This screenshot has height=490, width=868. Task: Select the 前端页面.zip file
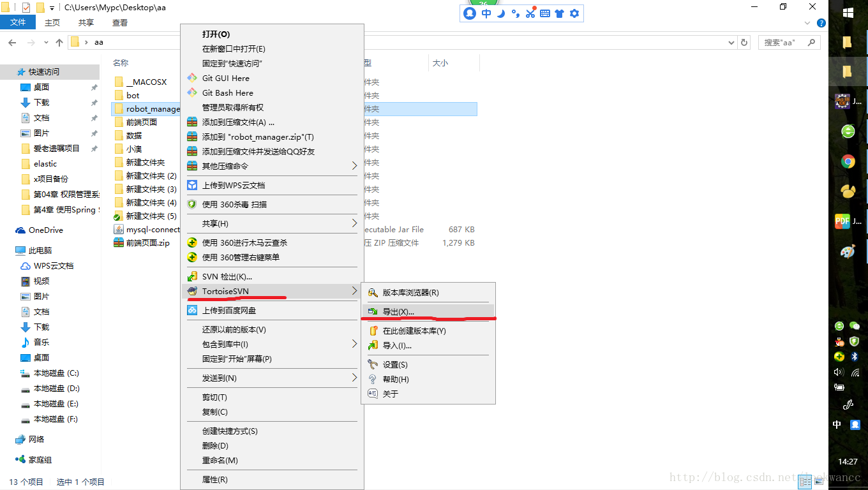[x=142, y=242]
